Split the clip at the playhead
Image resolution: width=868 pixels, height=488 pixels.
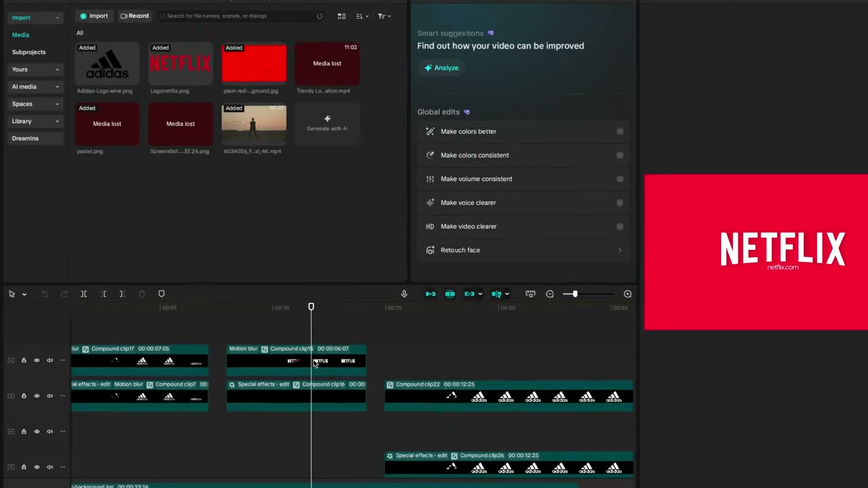83,294
